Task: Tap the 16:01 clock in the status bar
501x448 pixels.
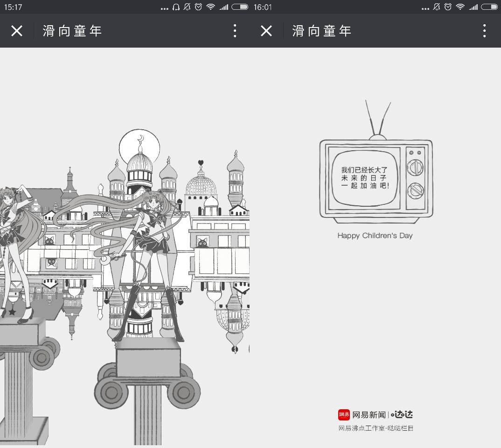Action: tap(263, 7)
